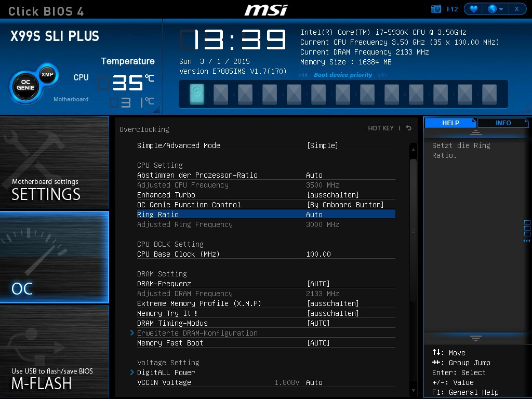Screen dimensions: 532x399
Task: Open the OC overclocking section
Action: pyautogui.click(x=54, y=257)
